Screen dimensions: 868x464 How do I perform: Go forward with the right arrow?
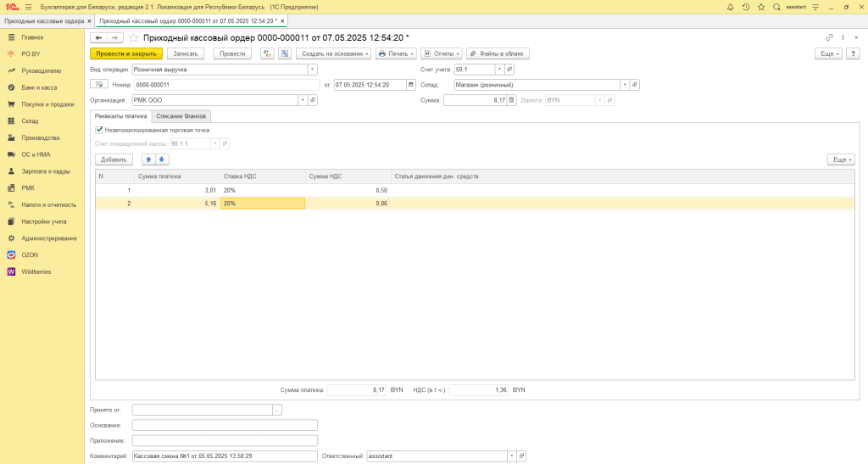(x=114, y=37)
